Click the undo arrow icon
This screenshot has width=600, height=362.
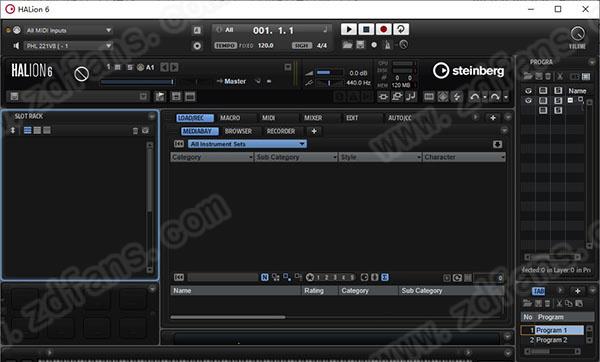tap(474, 97)
